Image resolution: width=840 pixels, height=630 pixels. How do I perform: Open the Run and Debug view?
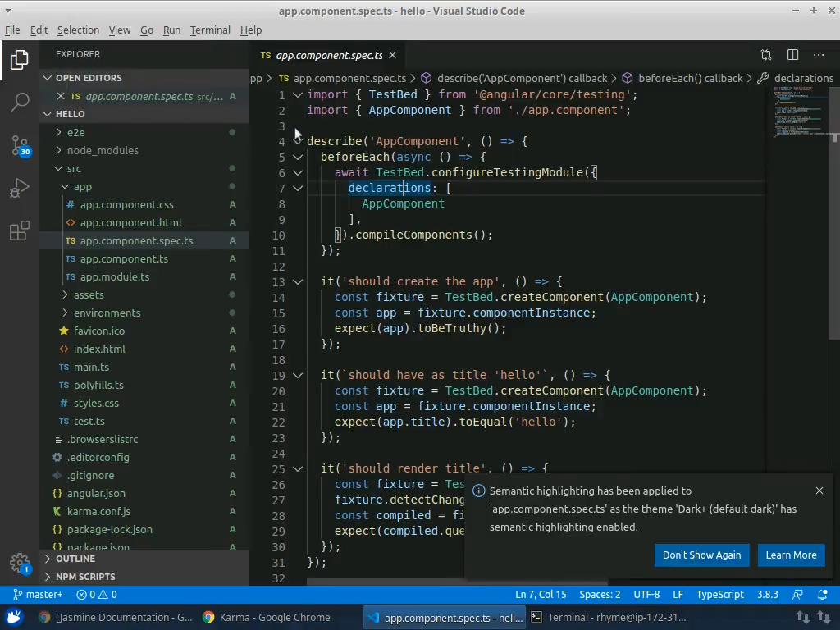pyautogui.click(x=20, y=189)
